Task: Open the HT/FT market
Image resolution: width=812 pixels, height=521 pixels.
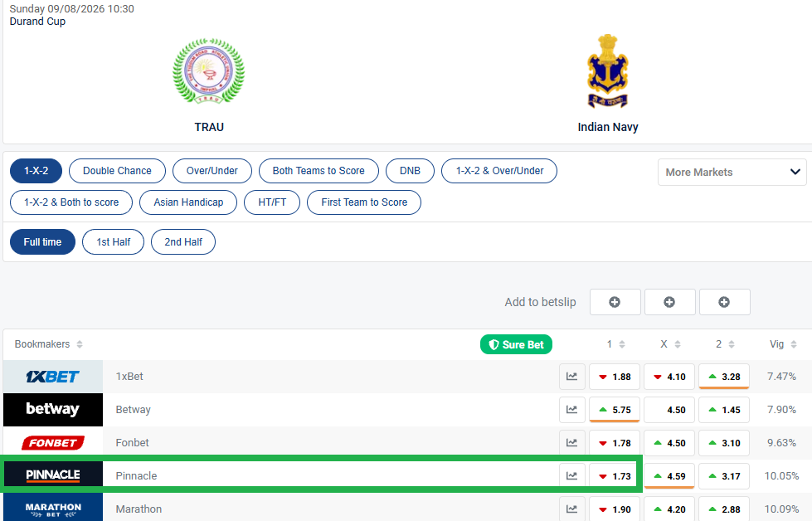Action: point(272,202)
